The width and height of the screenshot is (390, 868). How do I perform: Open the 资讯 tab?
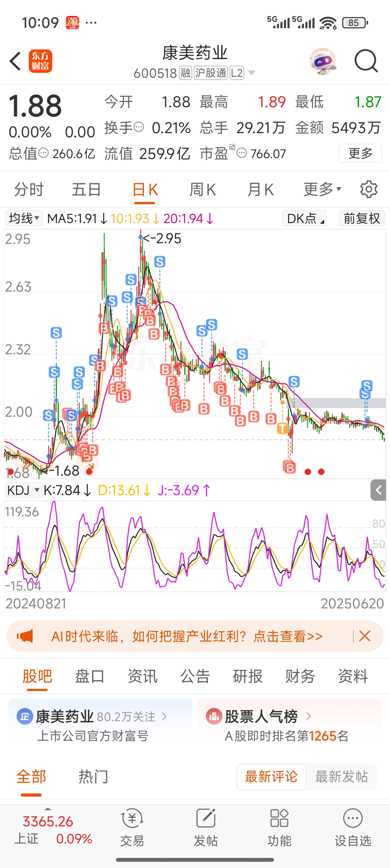tap(143, 676)
